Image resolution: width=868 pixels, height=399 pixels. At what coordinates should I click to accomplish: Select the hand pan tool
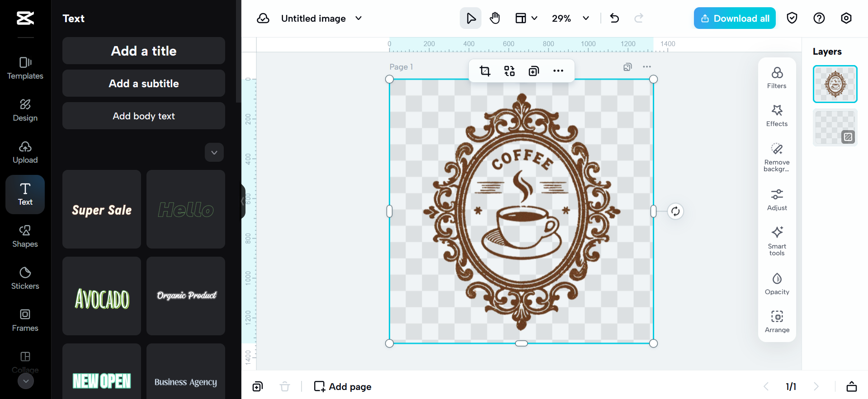495,19
